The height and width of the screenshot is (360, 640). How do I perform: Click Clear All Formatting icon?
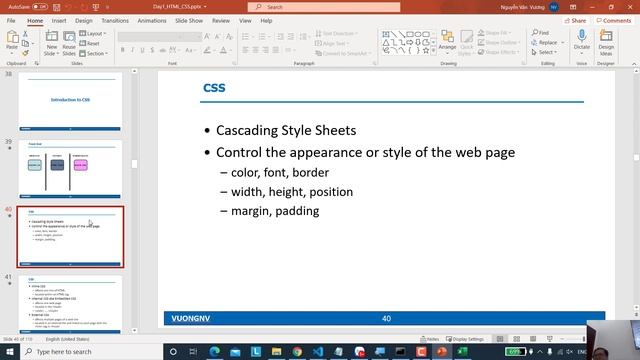tap(229, 37)
